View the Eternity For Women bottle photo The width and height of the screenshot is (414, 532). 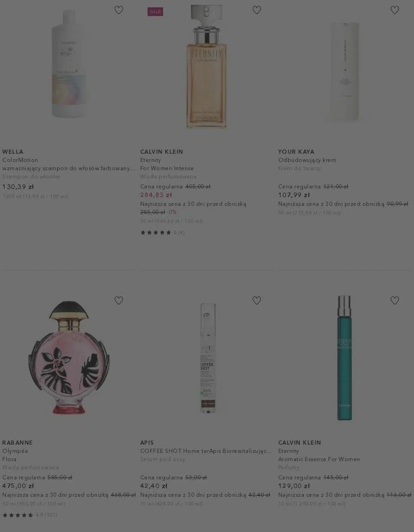(207, 66)
